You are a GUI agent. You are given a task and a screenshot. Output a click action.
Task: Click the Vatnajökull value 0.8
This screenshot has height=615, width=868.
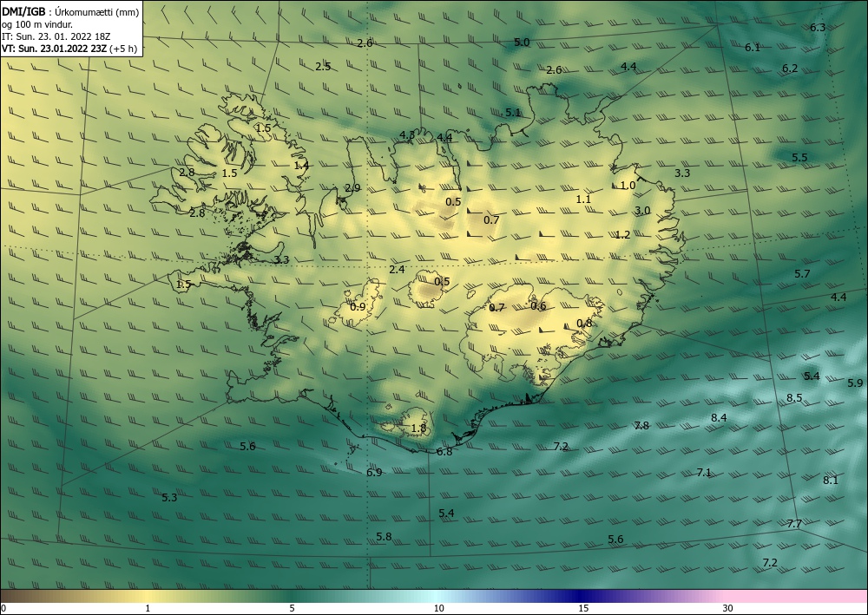click(x=584, y=323)
